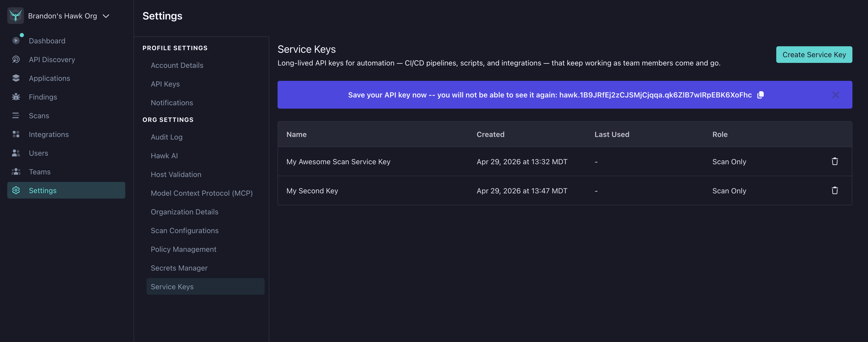Expand the Brandon's Hawk Org switcher
The width and height of the screenshot is (868, 342).
(106, 16)
